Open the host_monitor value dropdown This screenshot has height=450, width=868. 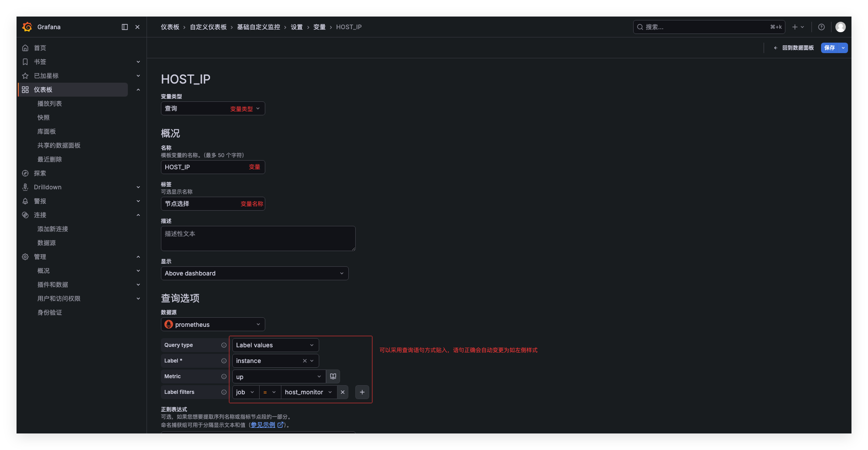tap(309, 392)
